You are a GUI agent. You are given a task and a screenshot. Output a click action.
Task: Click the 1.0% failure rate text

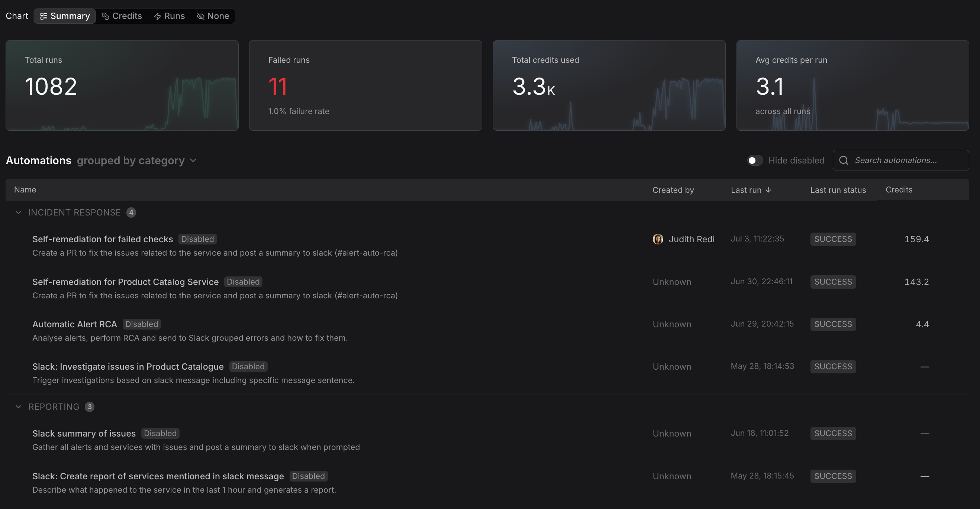pos(299,111)
